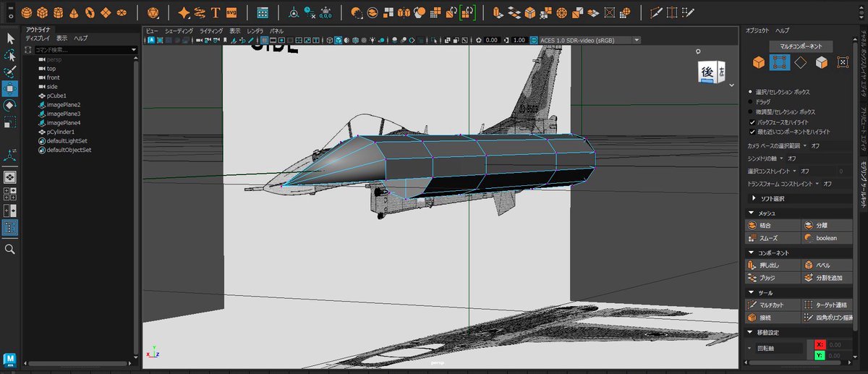
Task: Switch to UV selection mode cube icon
Action: click(x=822, y=63)
